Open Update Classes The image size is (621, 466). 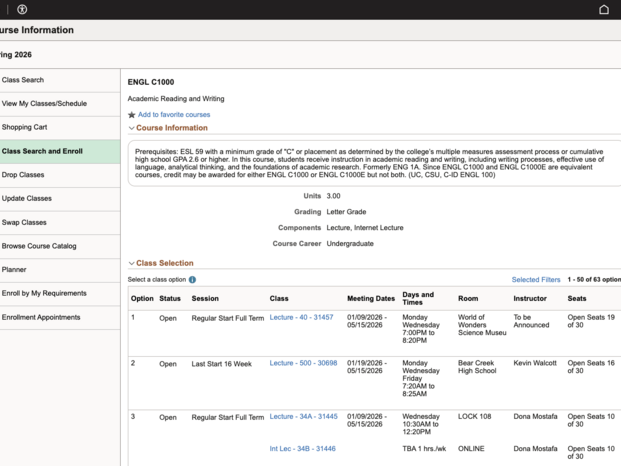tap(60, 199)
